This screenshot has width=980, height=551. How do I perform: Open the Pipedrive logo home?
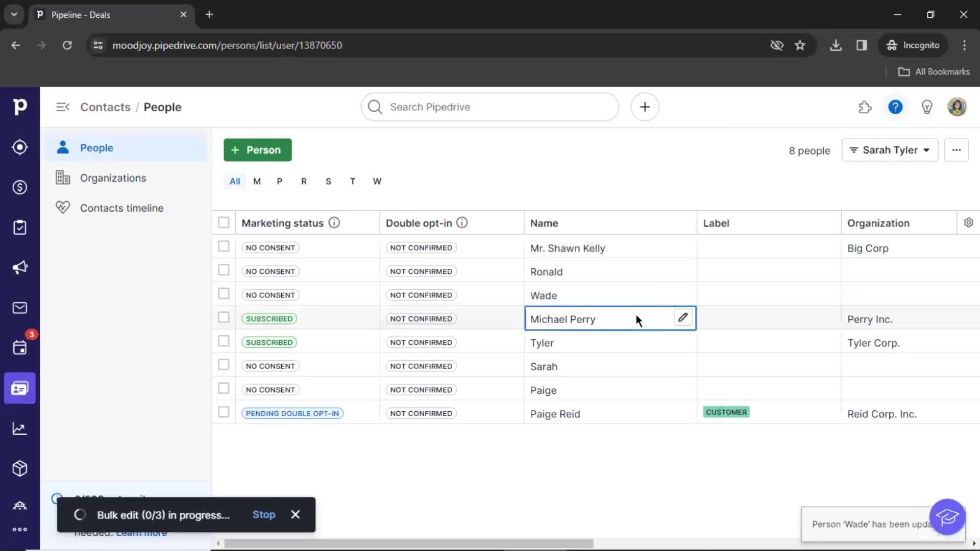(x=19, y=107)
